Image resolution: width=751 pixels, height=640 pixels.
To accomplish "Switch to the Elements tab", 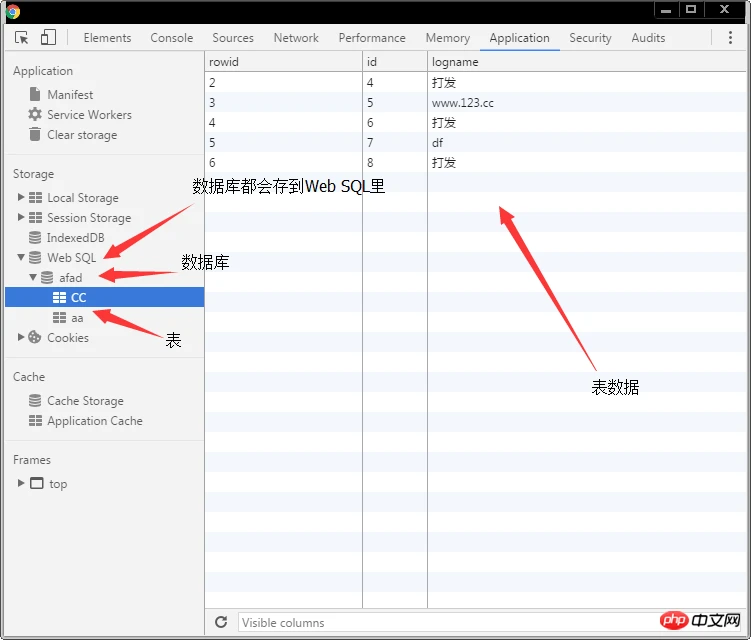I will coord(107,38).
